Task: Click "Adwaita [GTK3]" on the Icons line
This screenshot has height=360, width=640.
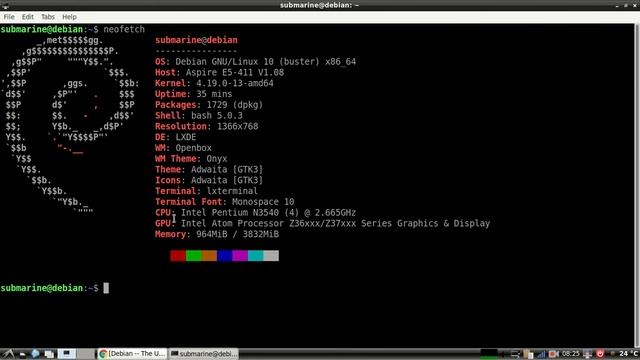Action: click(227, 180)
